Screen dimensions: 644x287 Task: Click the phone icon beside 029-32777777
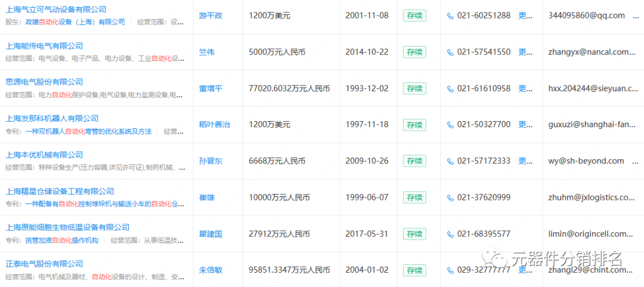[x=451, y=270]
